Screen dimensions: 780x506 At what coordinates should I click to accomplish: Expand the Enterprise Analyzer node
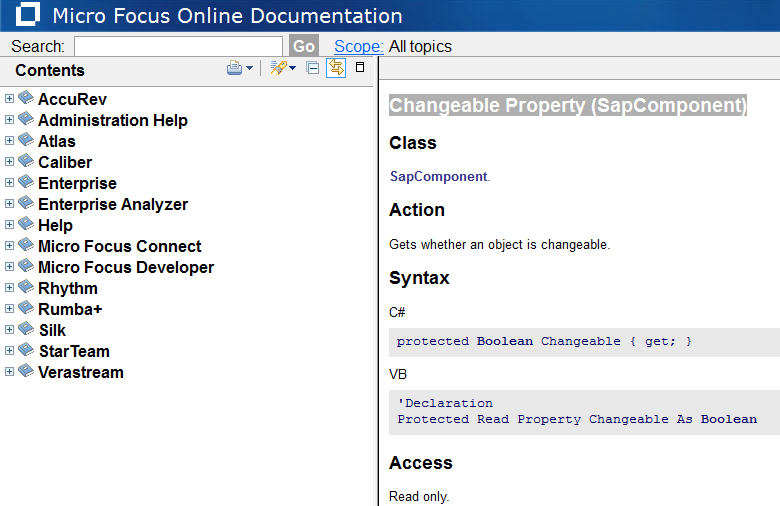pyautogui.click(x=9, y=204)
